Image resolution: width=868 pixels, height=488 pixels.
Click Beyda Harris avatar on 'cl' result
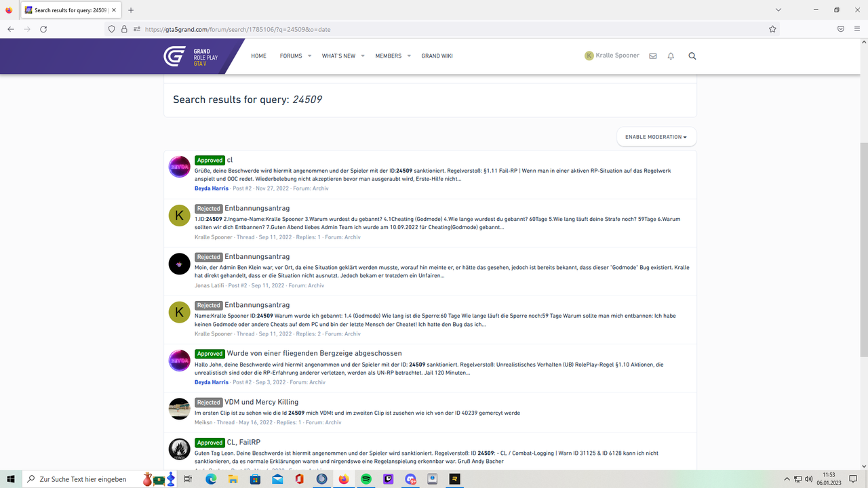[x=179, y=167]
